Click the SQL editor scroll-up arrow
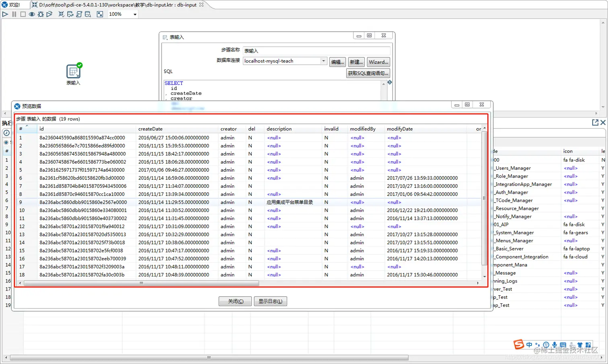Viewport: 608px width, 364px height. point(384,84)
